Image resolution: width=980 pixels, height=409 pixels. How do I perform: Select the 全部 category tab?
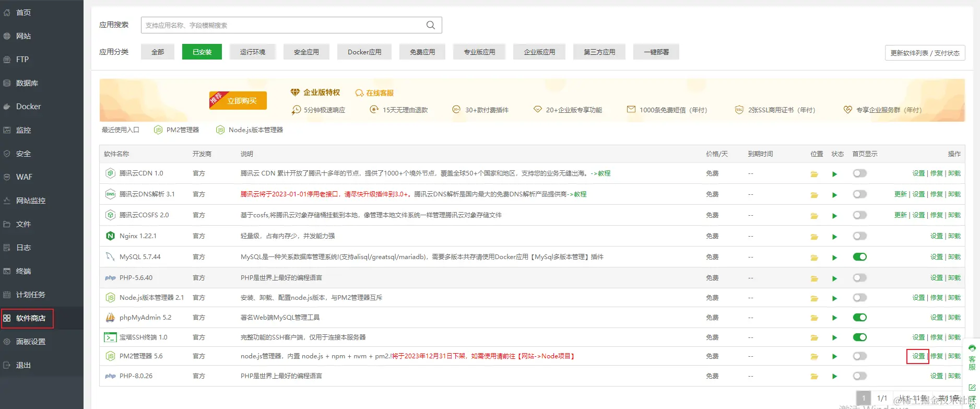[x=158, y=52]
